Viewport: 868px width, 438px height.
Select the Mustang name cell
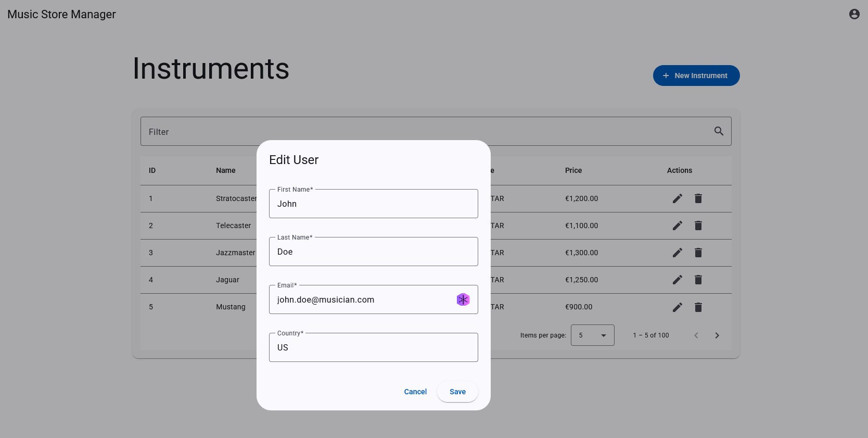point(231,307)
